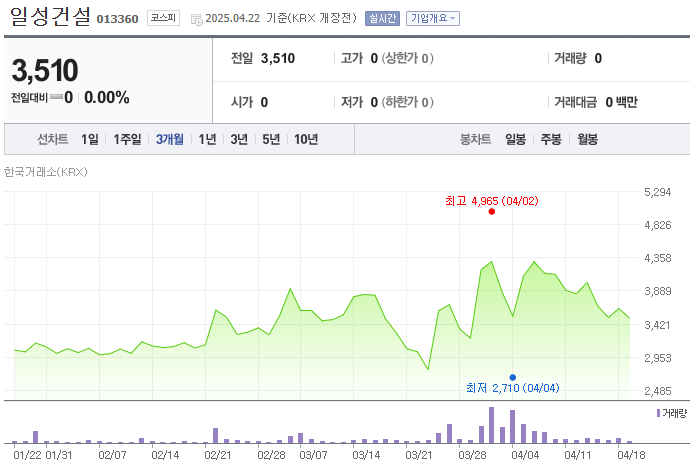Screen dimensions: 690x472
Task: Click the 한국거래소(KRX) label
Action: point(46,172)
